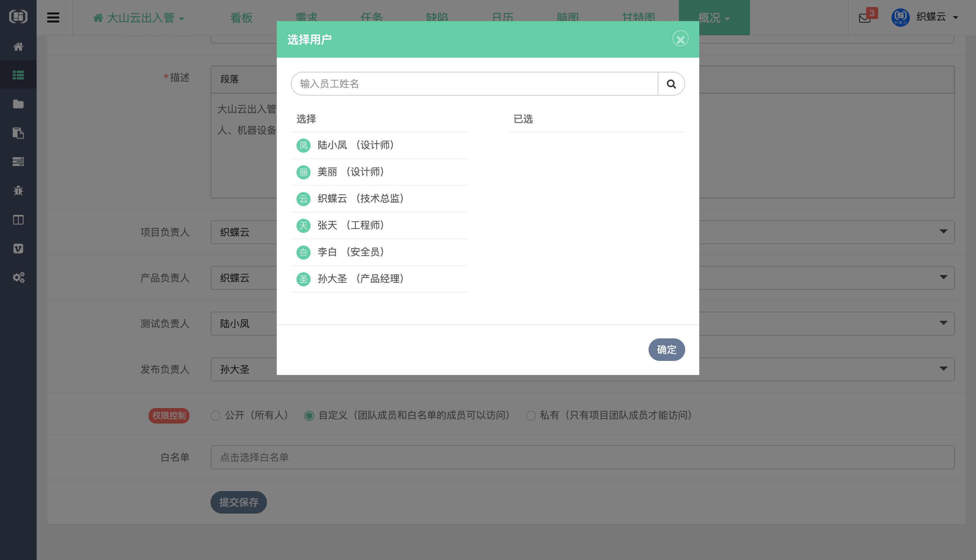Screen dimensions: 976x560
Task: Click the bug icon in left sidebar
Action: click(18, 191)
